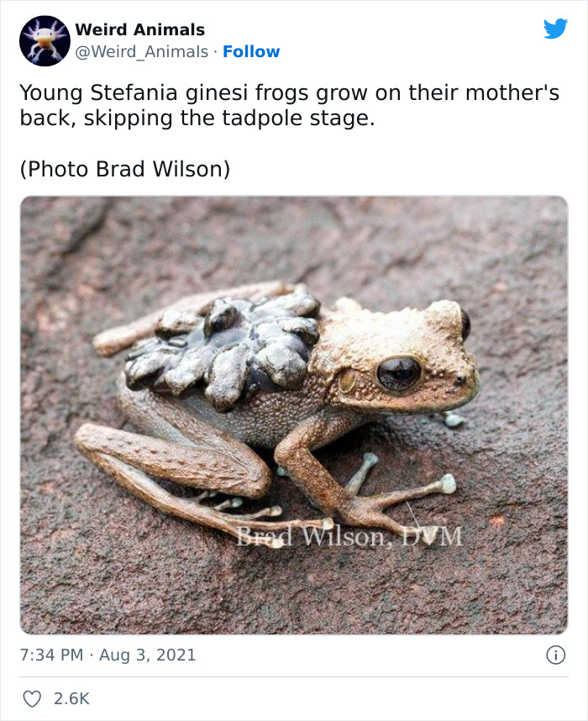Open the @Weird_Animals handle link
This screenshot has height=721, width=588.
pos(142,50)
